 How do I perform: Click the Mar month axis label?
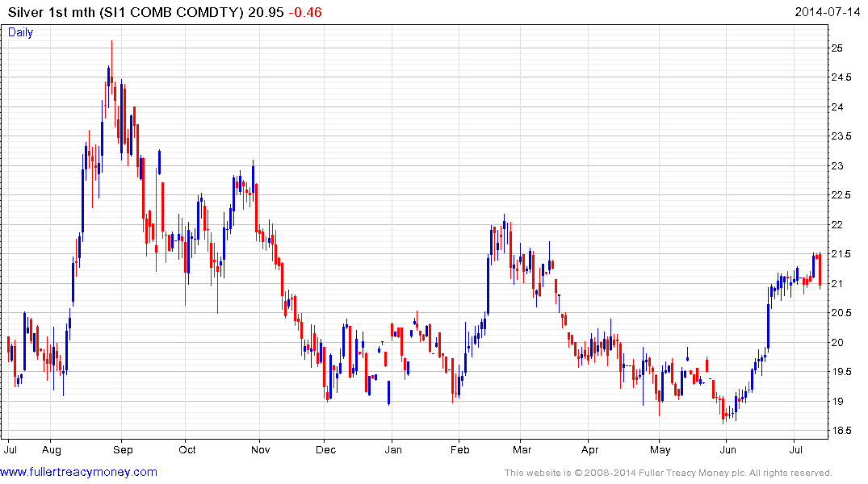pyautogui.click(x=522, y=449)
